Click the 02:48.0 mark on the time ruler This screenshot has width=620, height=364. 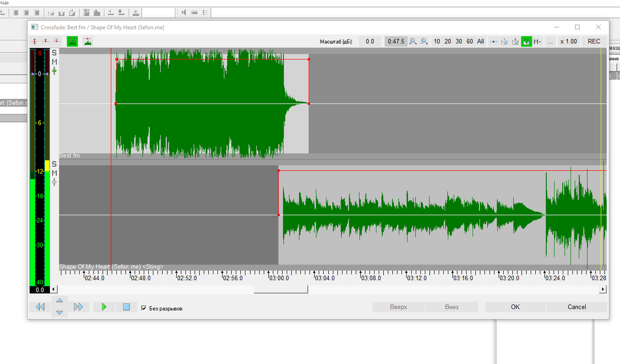pos(141,278)
